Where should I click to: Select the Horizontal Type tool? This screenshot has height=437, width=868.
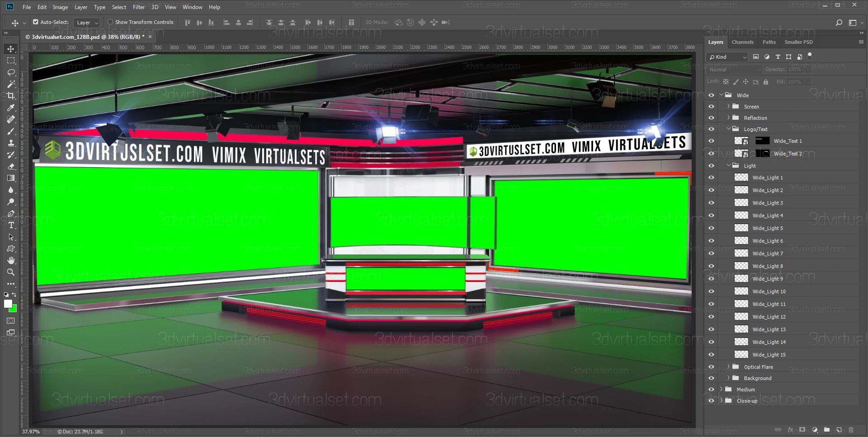pos(11,225)
